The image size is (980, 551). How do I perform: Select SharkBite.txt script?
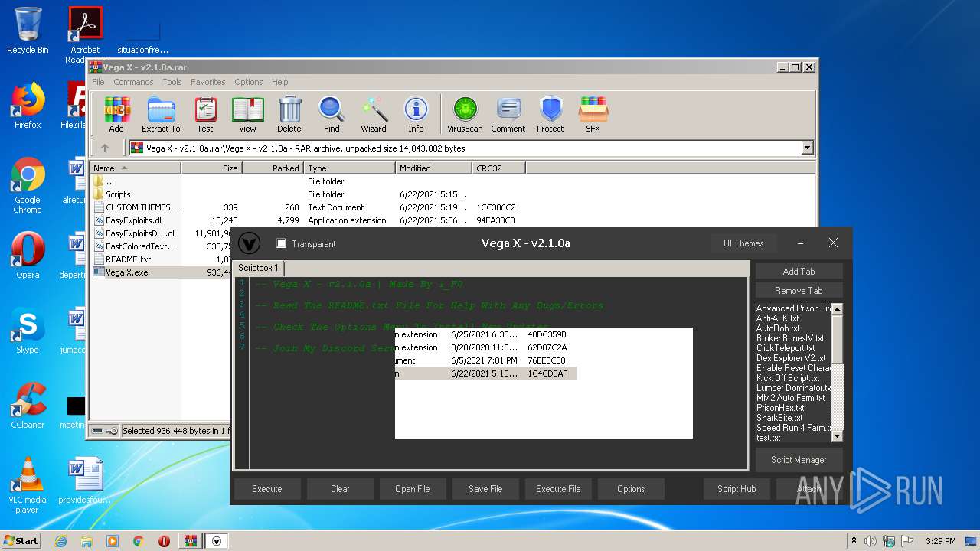779,418
